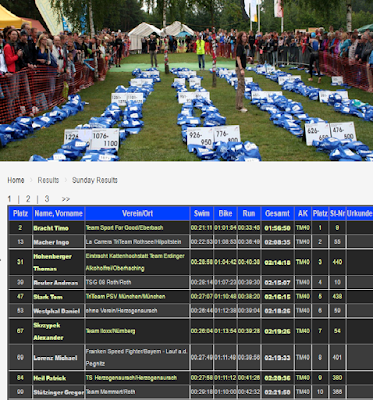The width and height of the screenshot is (373, 400).
Task: Go to results page 3
Action: [47, 199]
